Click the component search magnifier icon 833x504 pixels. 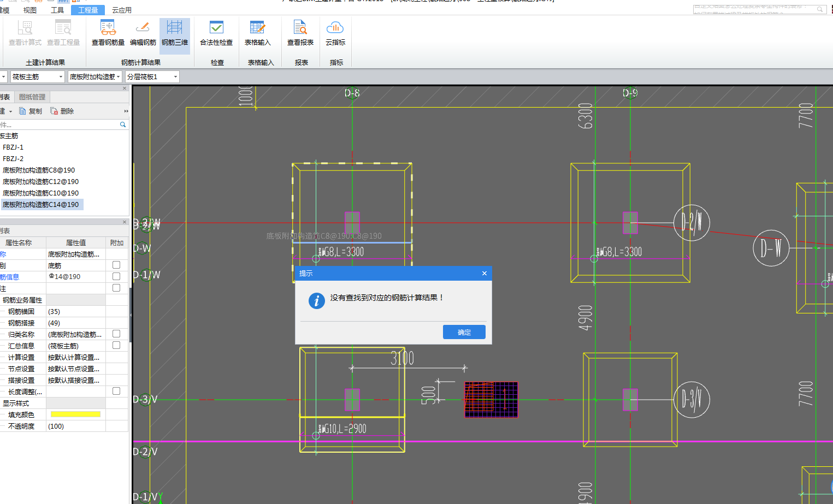(x=123, y=124)
